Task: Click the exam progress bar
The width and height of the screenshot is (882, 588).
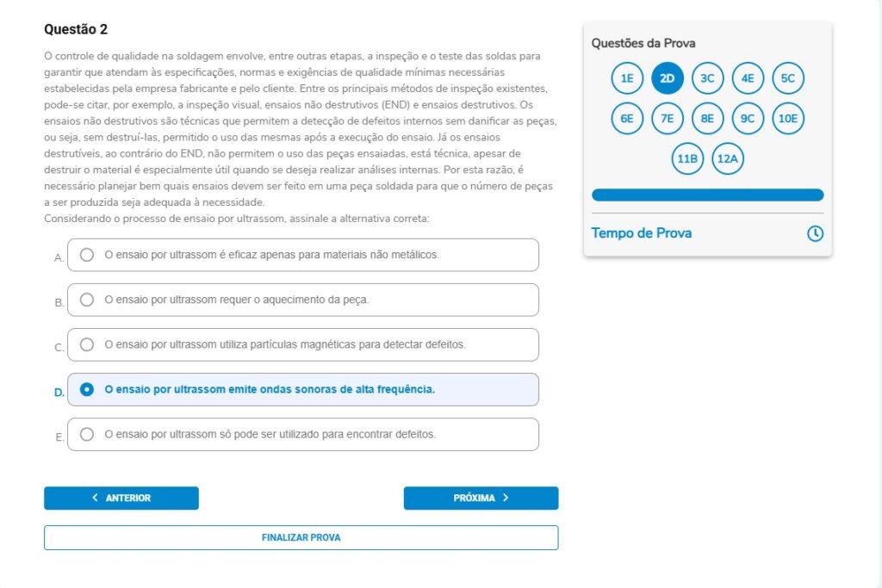Action: tap(707, 195)
